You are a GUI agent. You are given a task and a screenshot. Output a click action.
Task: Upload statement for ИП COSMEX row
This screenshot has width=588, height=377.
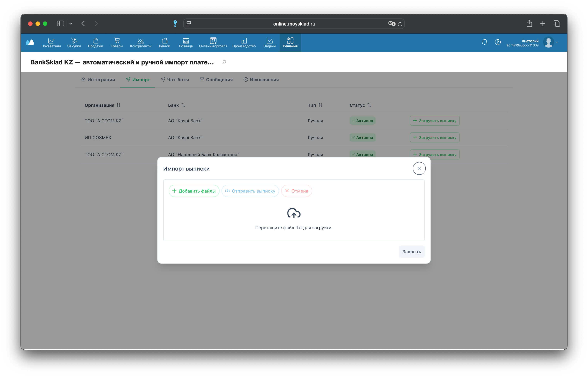pos(435,138)
